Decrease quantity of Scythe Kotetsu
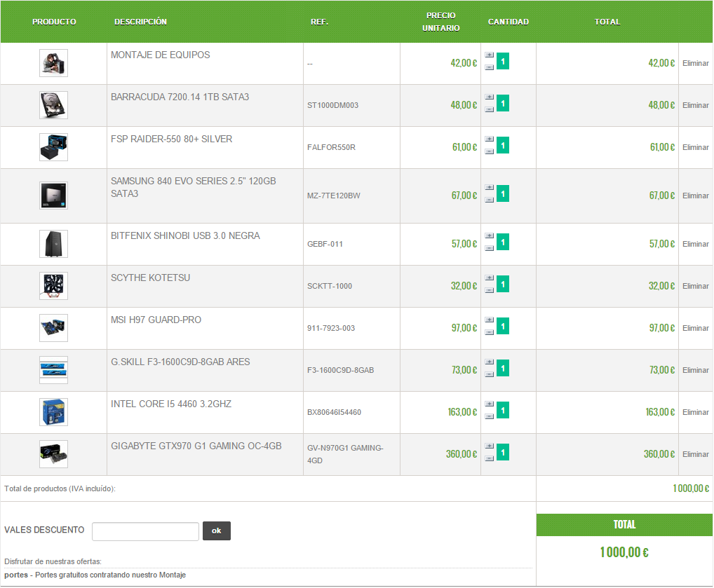 [x=489, y=290]
